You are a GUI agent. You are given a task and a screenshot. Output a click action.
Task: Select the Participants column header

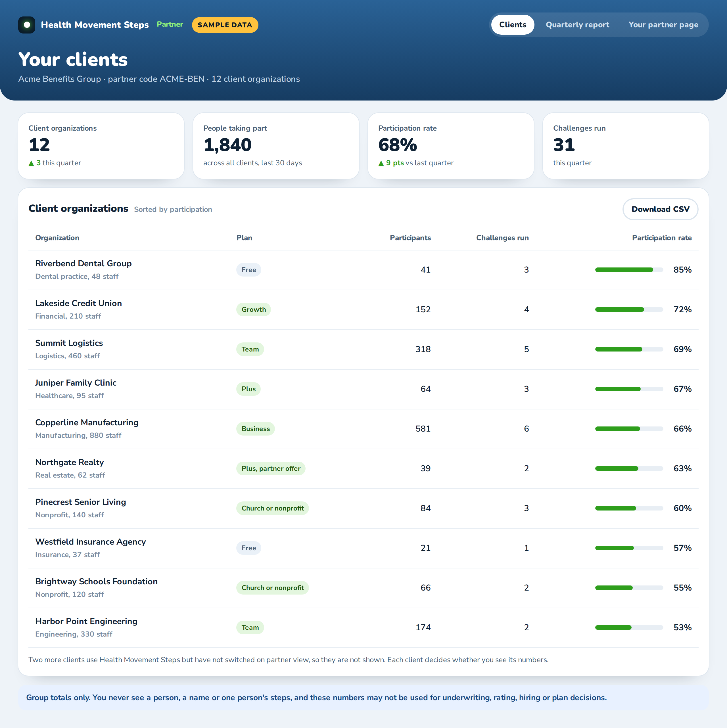coord(410,238)
